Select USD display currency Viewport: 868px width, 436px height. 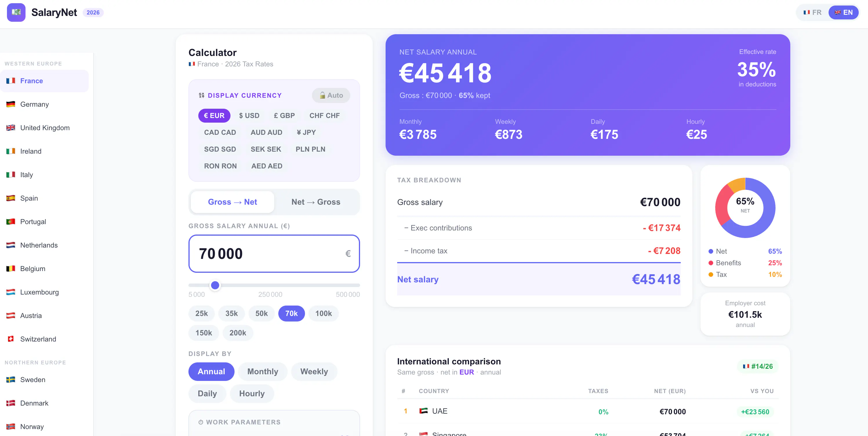pyautogui.click(x=249, y=116)
